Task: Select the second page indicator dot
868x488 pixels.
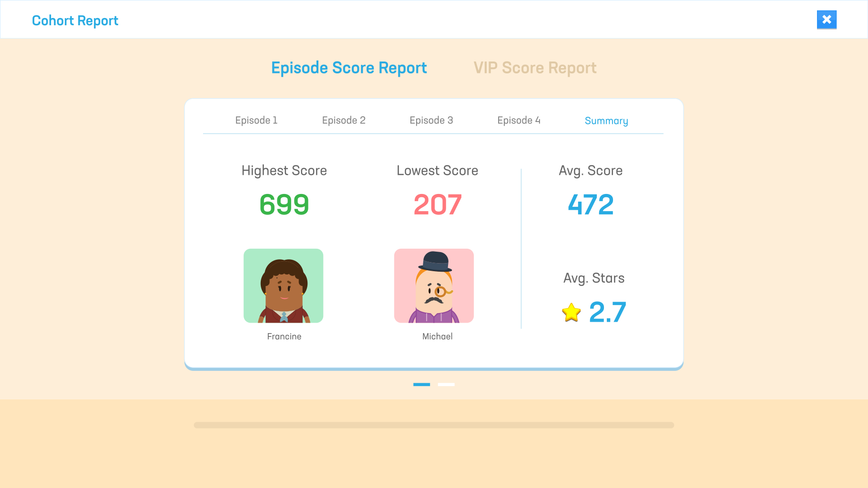Action: tap(446, 385)
